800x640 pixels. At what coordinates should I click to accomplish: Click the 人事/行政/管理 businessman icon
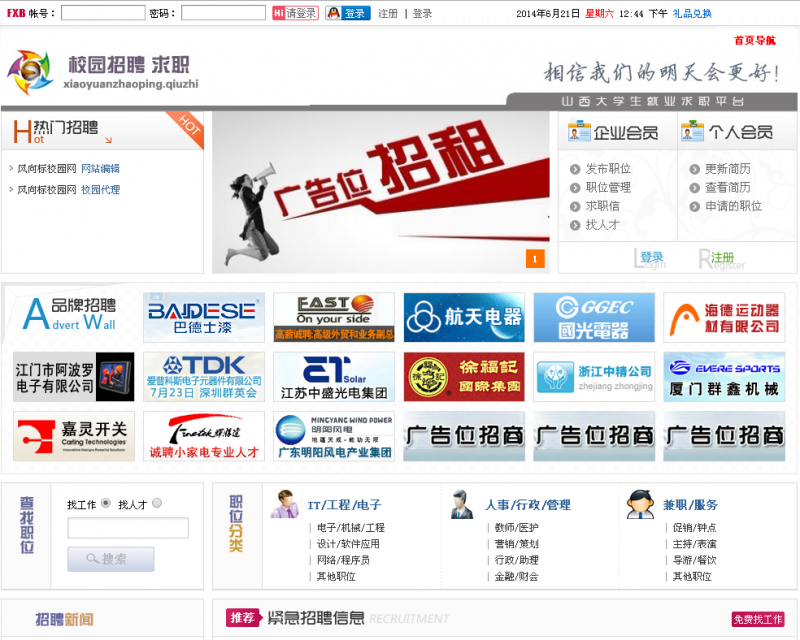click(x=461, y=504)
